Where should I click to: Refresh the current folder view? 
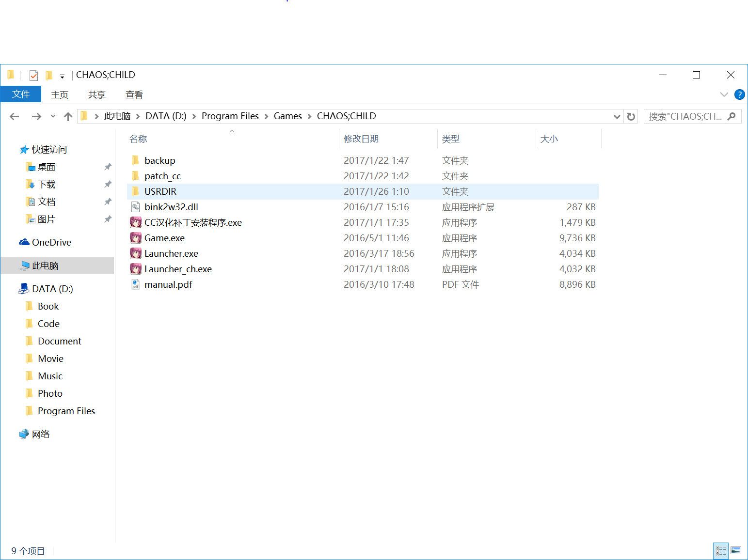point(631,117)
